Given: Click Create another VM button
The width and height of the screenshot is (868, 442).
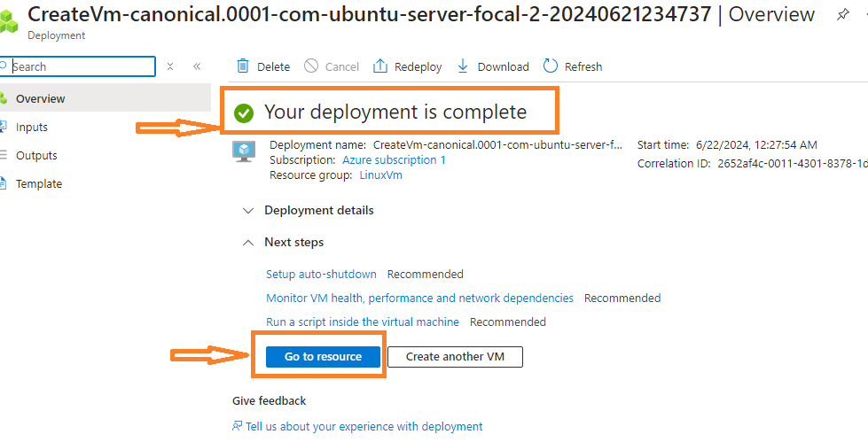Looking at the screenshot, I should [455, 356].
